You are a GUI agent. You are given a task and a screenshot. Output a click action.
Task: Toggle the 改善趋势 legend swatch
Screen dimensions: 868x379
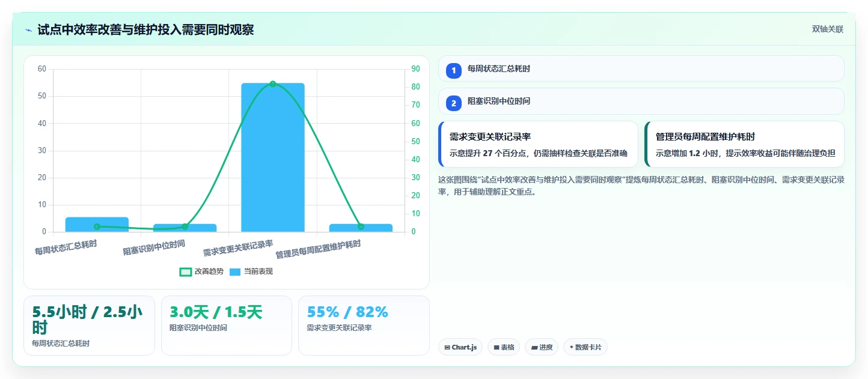[x=186, y=271]
